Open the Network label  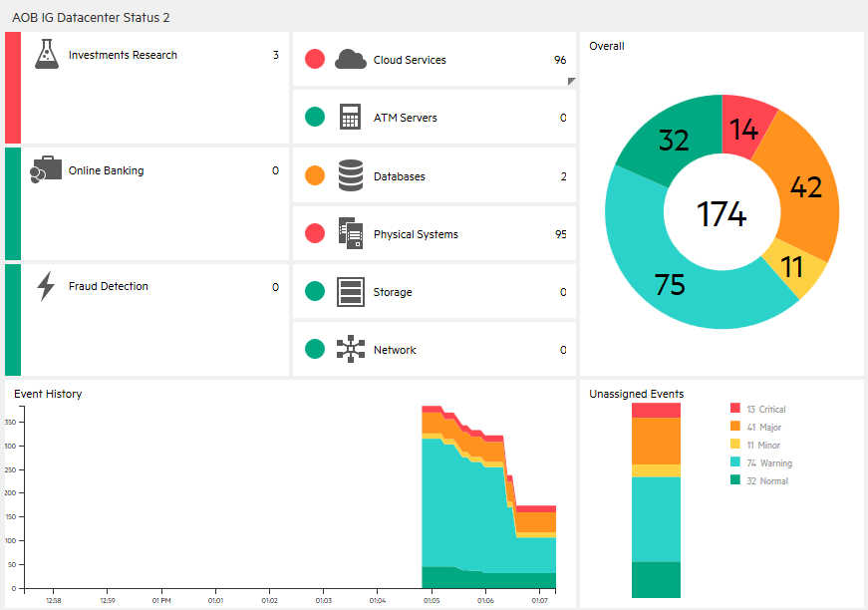pos(395,350)
